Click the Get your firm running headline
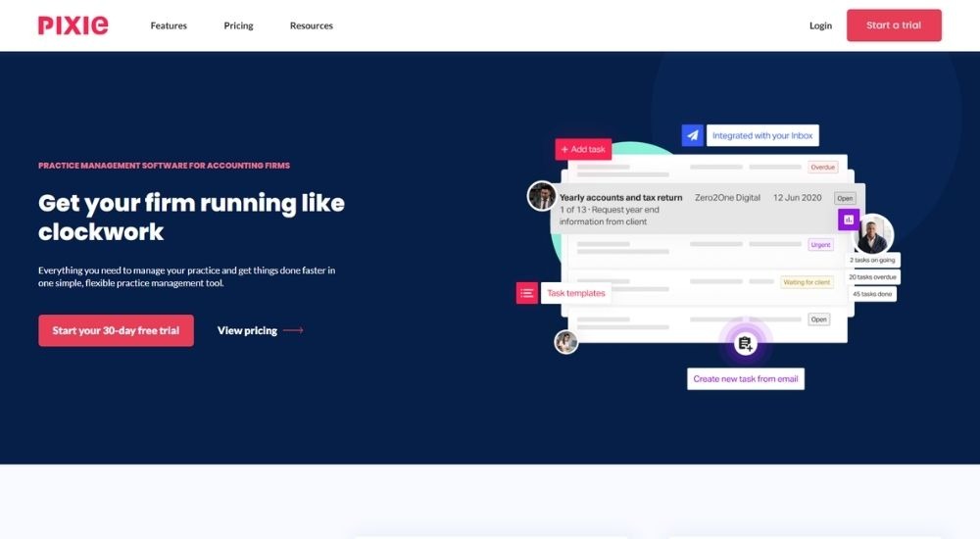This screenshot has width=980, height=539. click(x=191, y=217)
